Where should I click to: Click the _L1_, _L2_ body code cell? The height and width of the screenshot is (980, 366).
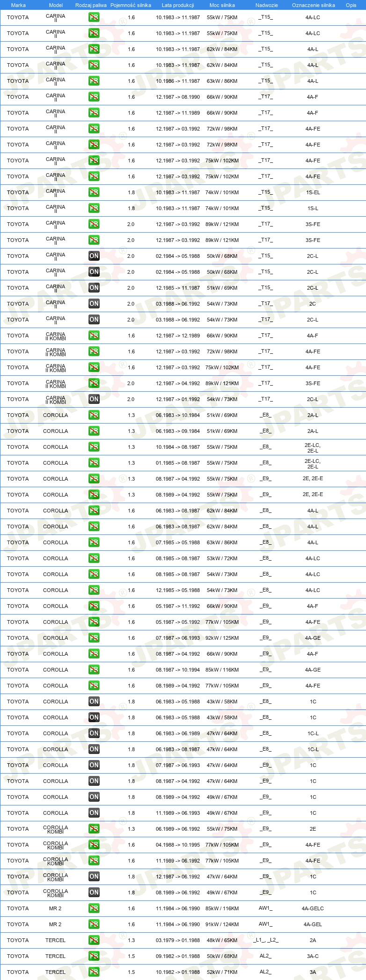pos(266,940)
